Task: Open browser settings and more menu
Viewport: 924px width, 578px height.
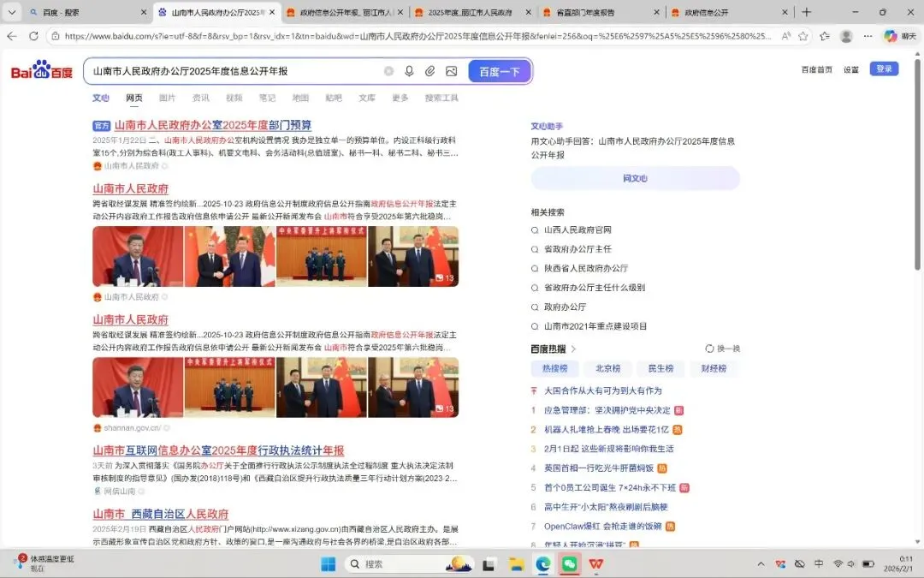Action: click(x=868, y=36)
